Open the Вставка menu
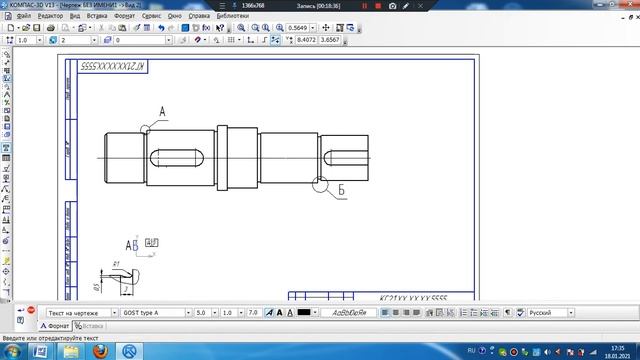The height and width of the screenshot is (360, 640). pyautogui.click(x=97, y=16)
